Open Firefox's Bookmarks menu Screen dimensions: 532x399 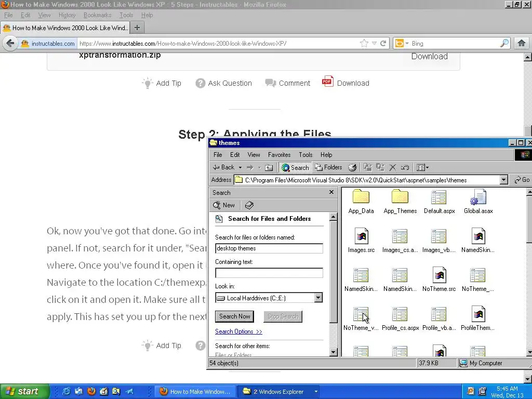coord(97,15)
